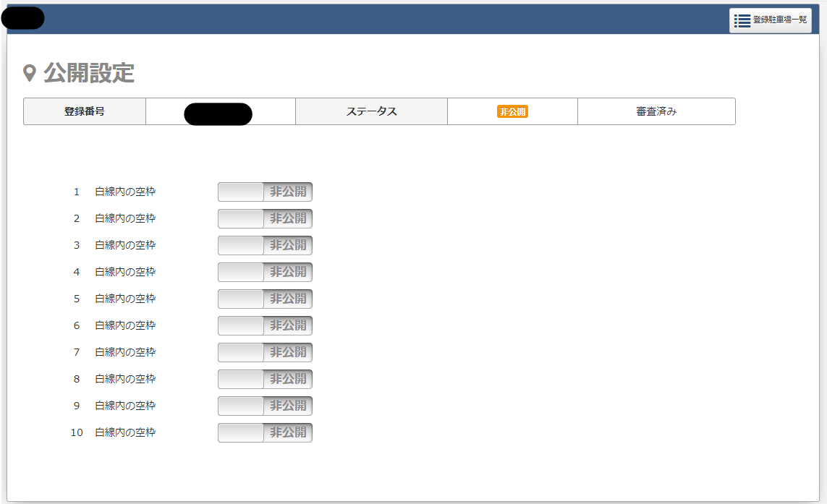Open the 登録駐車場一覧 list button

point(770,20)
